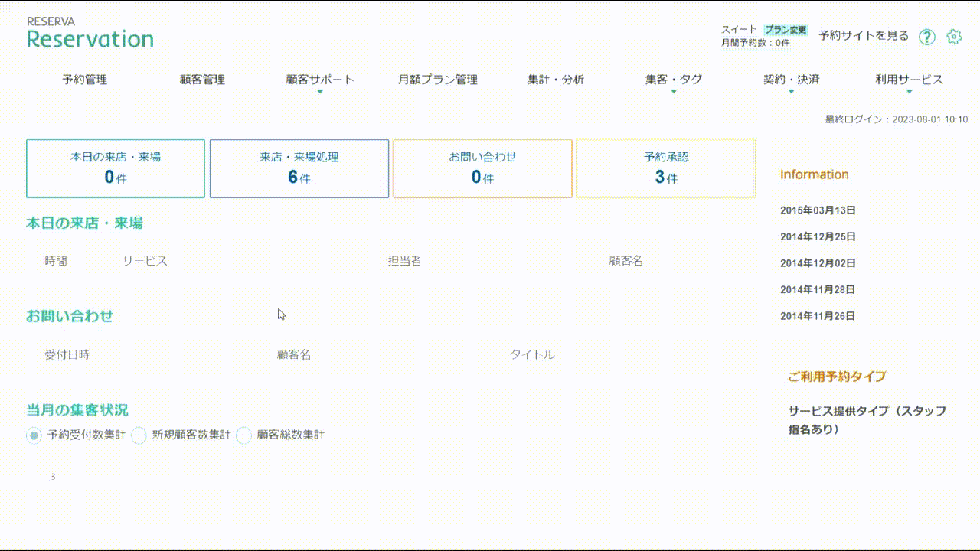The width and height of the screenshot is (980, 551).
Task: Open information entry 2014年11月26日
Action: [x=818, y=316]
